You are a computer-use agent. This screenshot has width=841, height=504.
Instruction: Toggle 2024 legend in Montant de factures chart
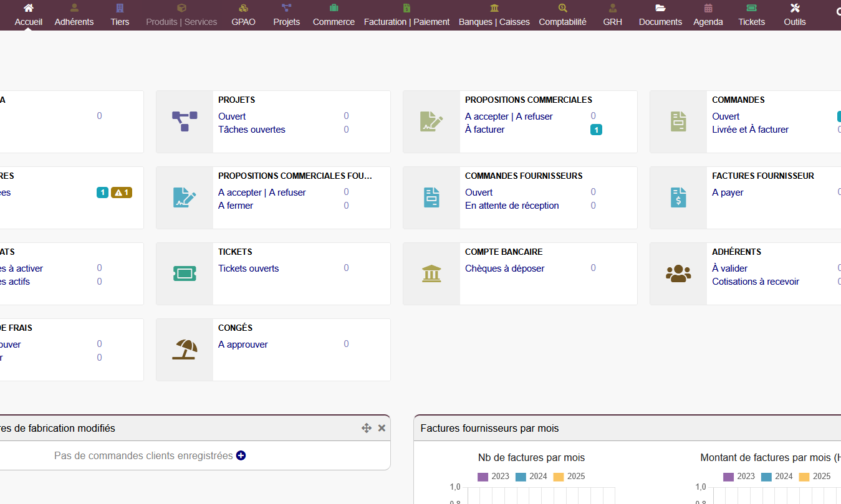777,477
